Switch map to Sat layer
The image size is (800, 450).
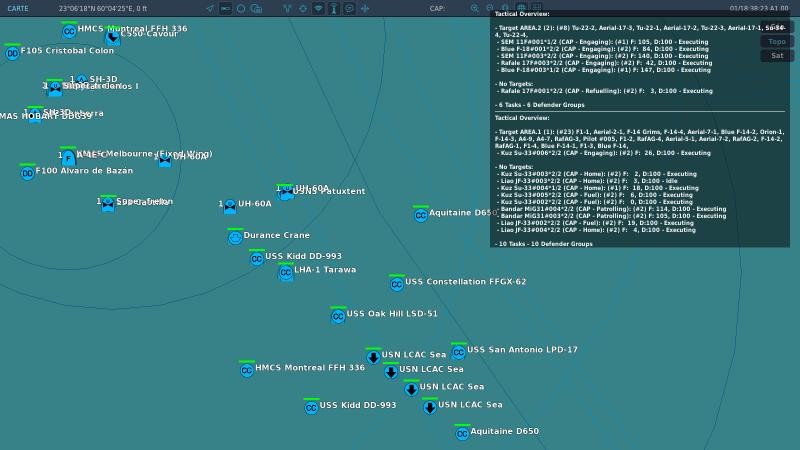coord(777,55)
